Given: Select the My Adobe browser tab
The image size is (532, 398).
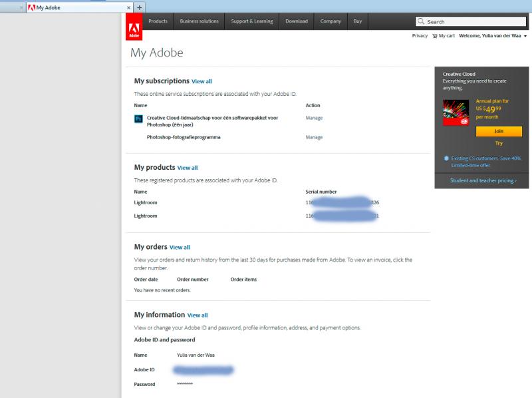Looking at the screenshot, I should (79, 7).
